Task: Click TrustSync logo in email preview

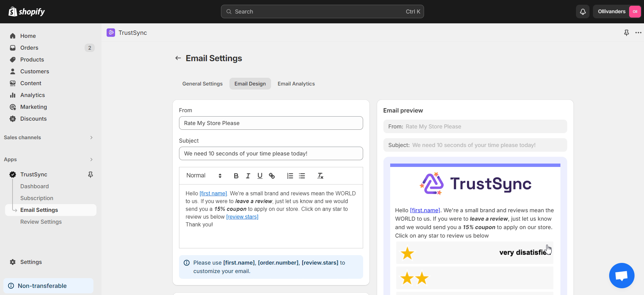Action: (475, 184)
